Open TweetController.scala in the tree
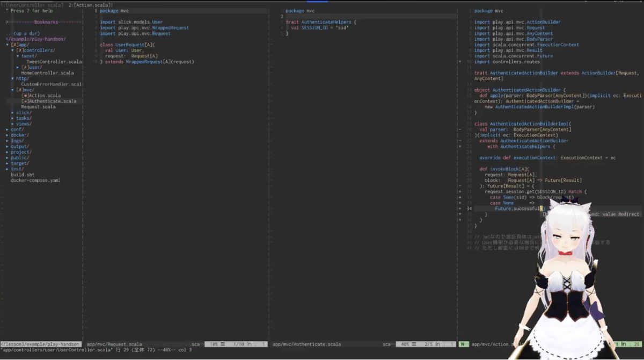Viewport: 644px width, 360px height. [x=54, y=62]
